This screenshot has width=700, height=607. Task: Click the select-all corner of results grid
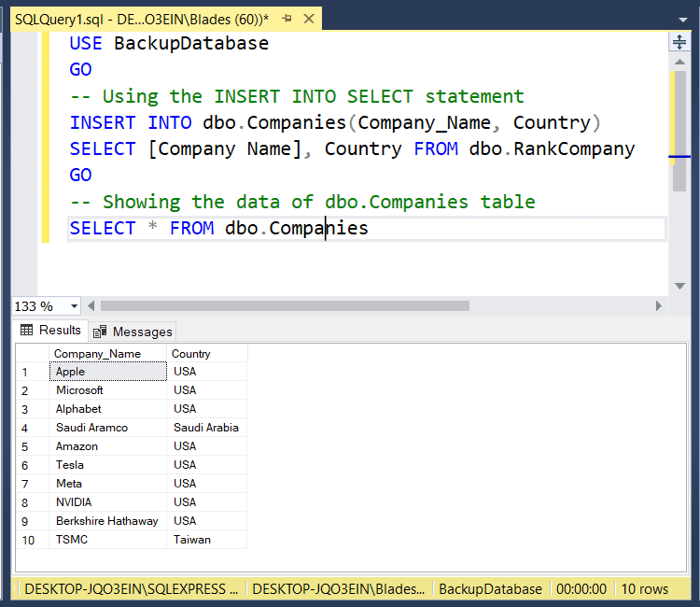point(32,353)
